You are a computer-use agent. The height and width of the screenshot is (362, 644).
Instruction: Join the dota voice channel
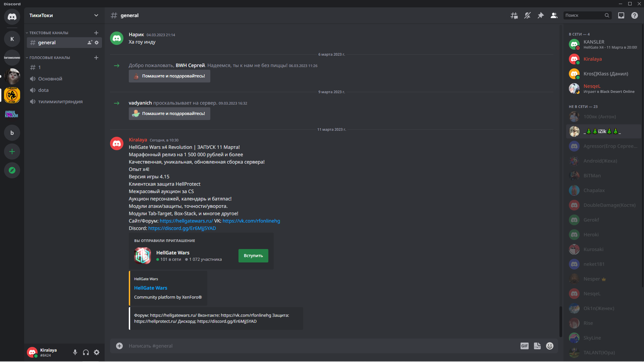pyautogui.click(x=64, y=90)
